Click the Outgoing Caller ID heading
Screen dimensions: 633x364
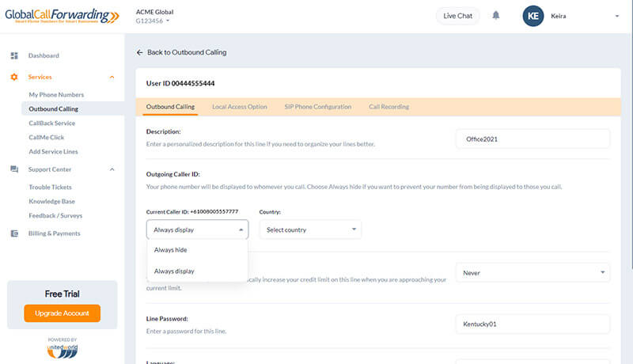[172, 174]
